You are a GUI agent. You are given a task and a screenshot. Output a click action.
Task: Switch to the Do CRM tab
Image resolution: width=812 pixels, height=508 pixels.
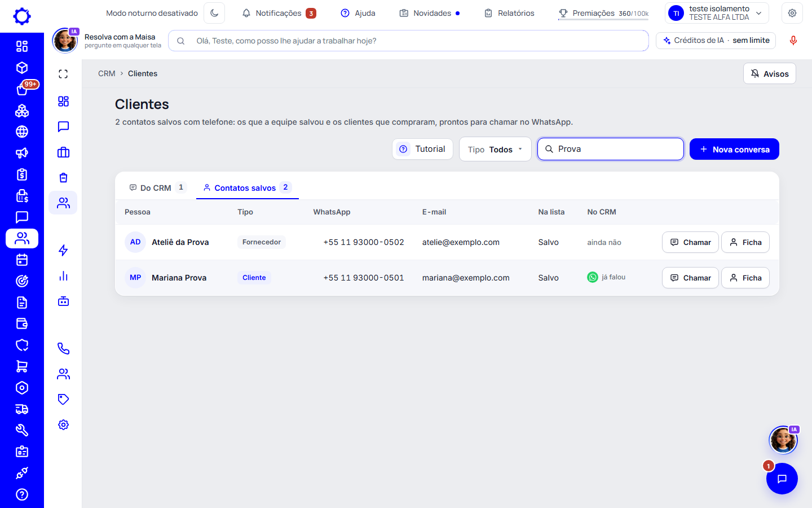[157, 187]
